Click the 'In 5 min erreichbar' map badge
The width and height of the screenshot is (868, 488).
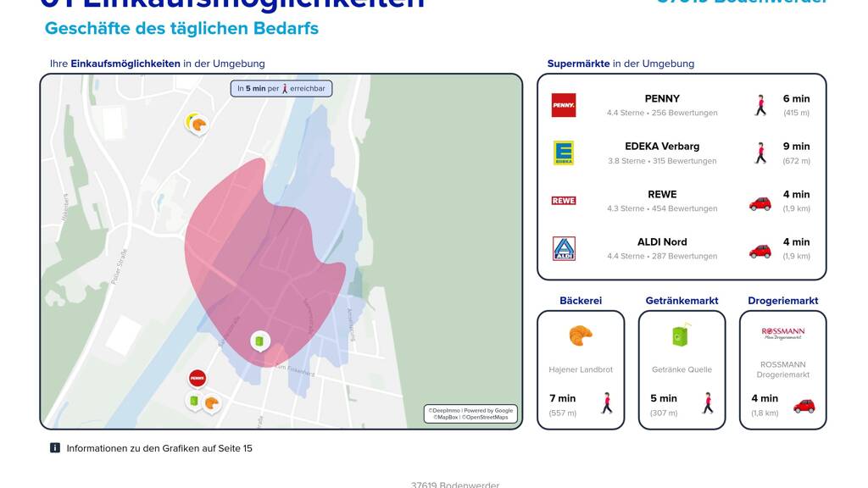[281, 88]
